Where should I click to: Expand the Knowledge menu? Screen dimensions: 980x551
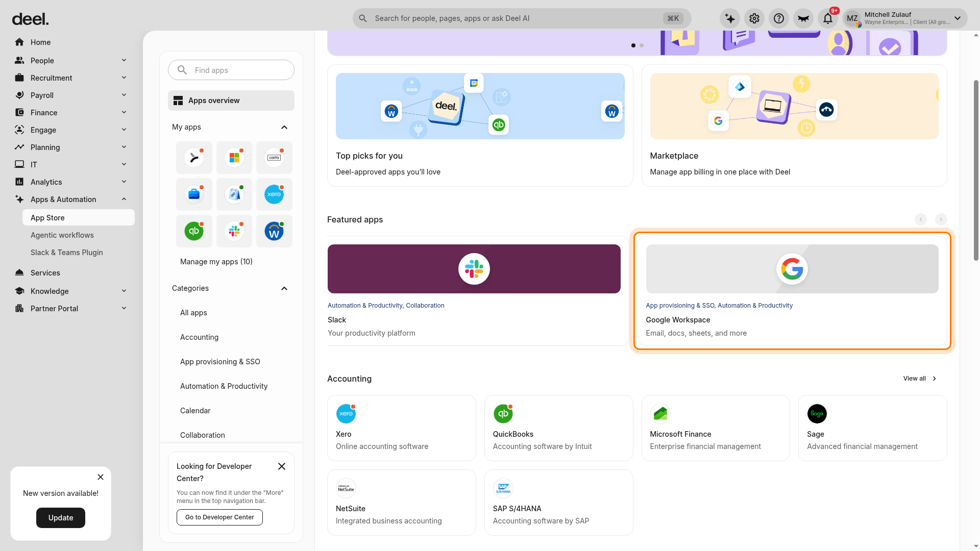pyautogui.click(x=71, y=291)
